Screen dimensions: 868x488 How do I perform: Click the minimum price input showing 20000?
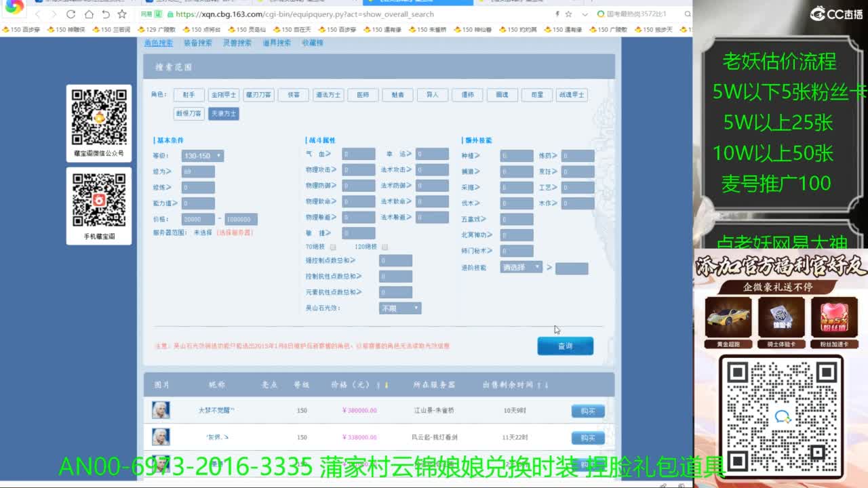click(x=197, y=219)
